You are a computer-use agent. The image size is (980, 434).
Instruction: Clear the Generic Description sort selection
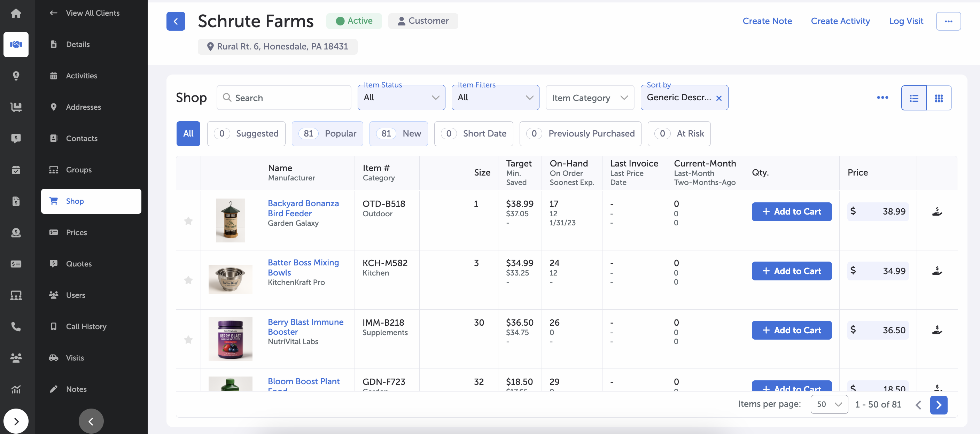click(719, 98)
